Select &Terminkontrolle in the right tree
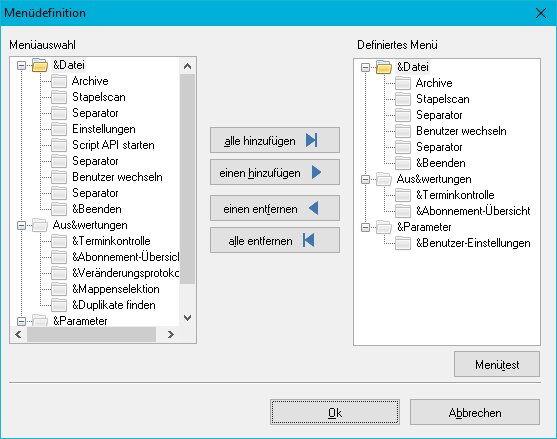557x439 pixels. pyautogui.click(x=455, y=195)
